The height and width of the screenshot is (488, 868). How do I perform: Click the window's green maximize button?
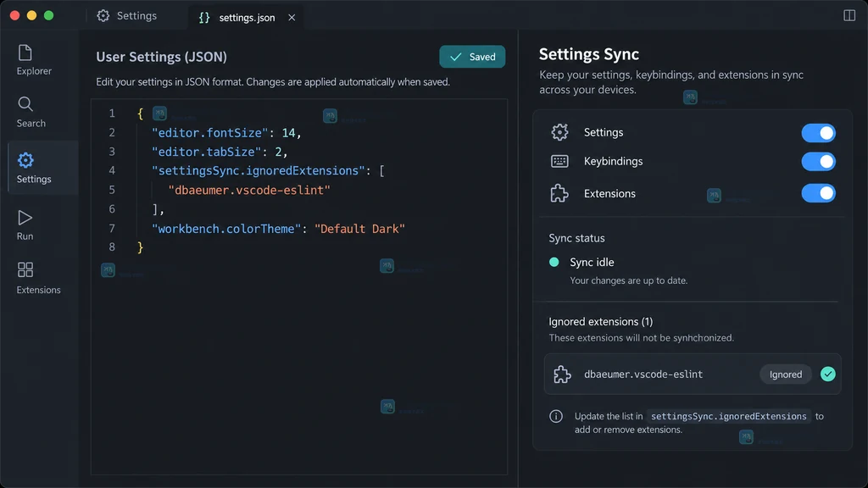coord(48,15)
